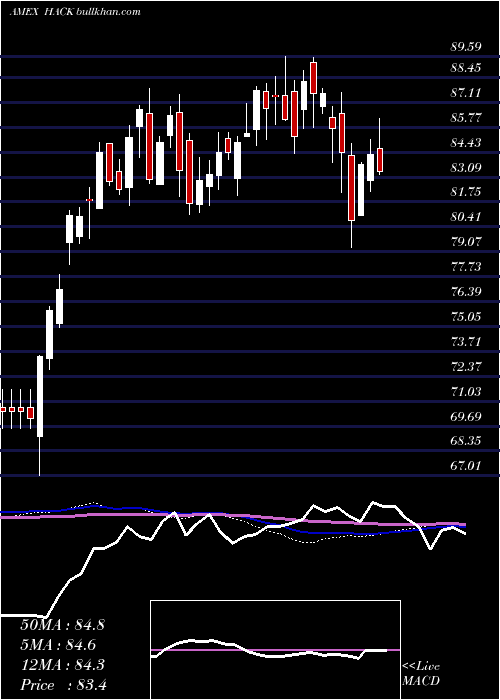Click the 73.71 price axis label
This screenshot has height=700, width=500.
[x=466, y=342]
